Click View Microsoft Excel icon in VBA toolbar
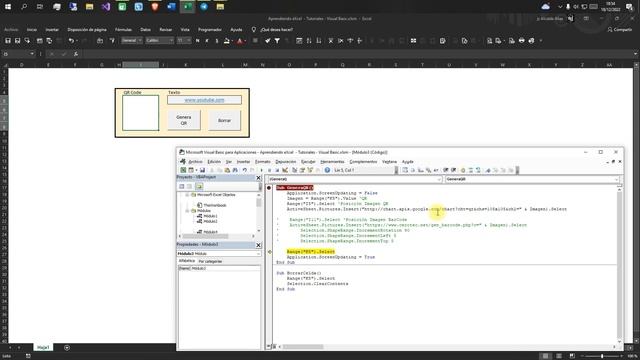This screenshot has height=360, width=640. [183, 170]
